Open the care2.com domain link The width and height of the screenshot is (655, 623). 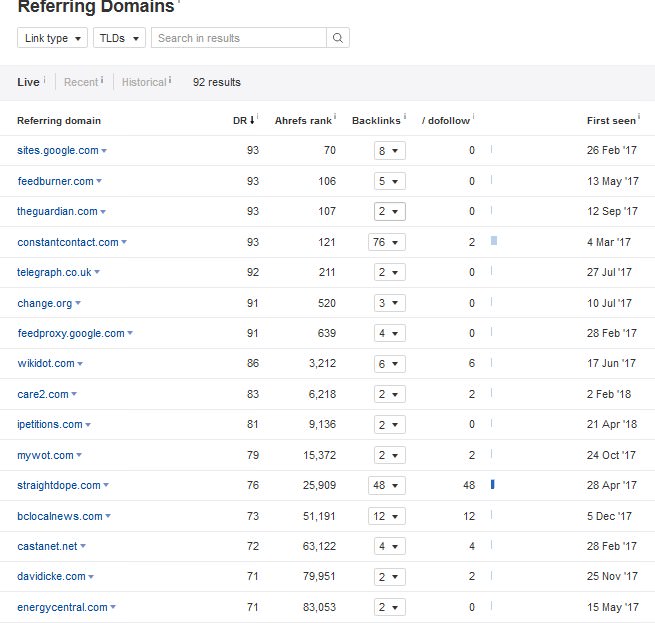point(43,394)
